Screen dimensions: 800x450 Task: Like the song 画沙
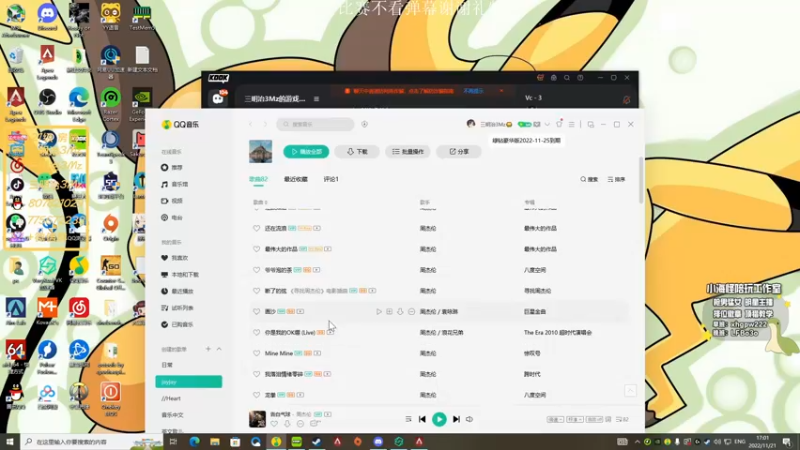[x=256, y=311]
